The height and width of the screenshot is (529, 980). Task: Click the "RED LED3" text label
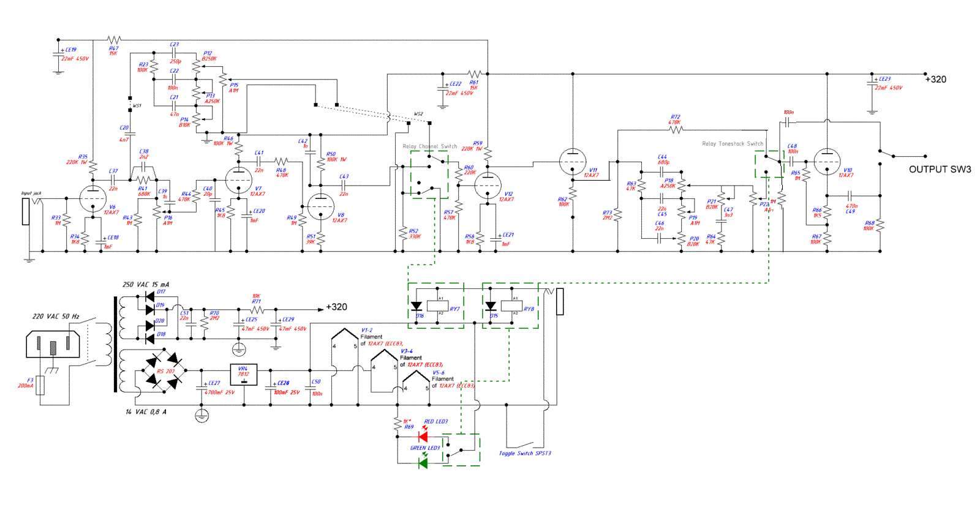pyautogui.click(x=436, y=422)
